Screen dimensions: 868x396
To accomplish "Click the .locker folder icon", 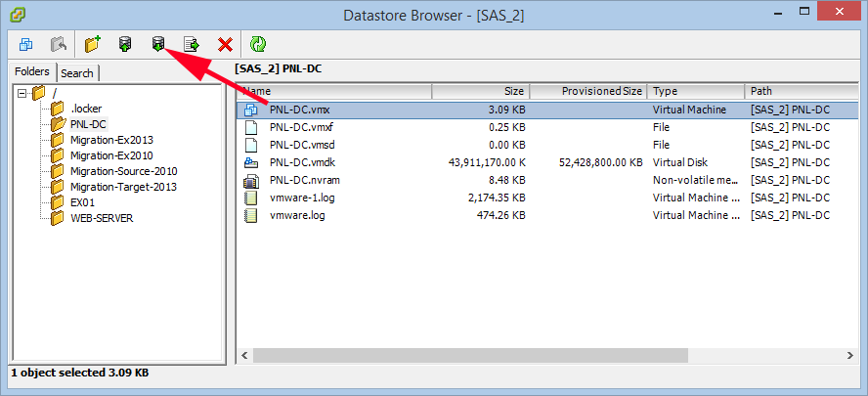I will (57, 109).
